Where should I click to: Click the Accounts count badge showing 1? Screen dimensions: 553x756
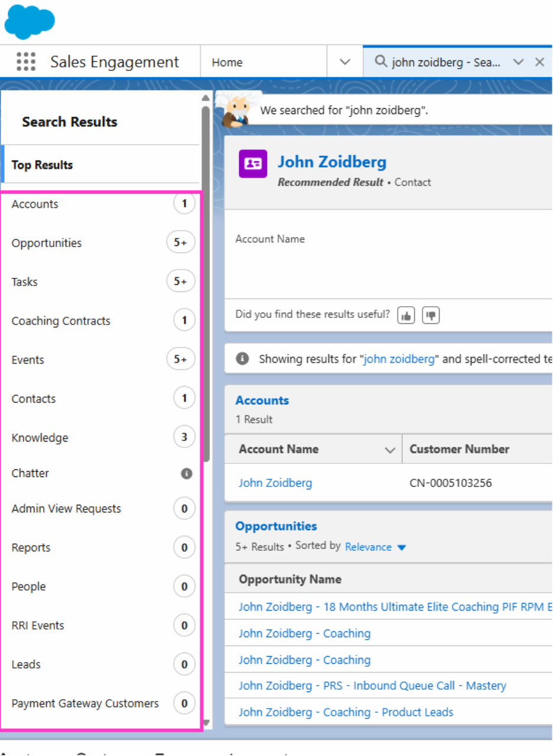(x=184, y=204)
